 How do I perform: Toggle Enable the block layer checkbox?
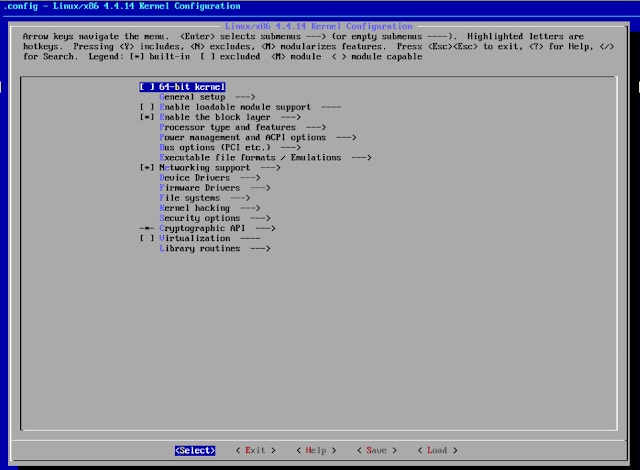point(147,117)
